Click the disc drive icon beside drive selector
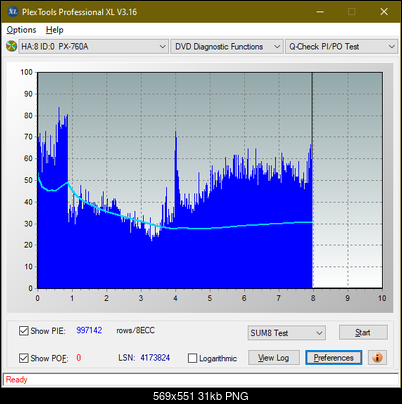 tap(11, 46)
